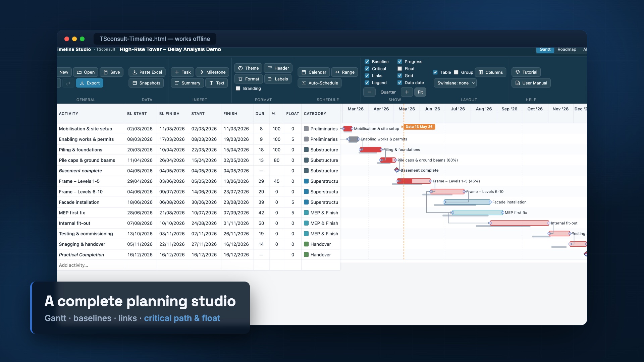Run Auto-Schedule
The height and width of the screenshot is (362, 644).
(319, 83)
